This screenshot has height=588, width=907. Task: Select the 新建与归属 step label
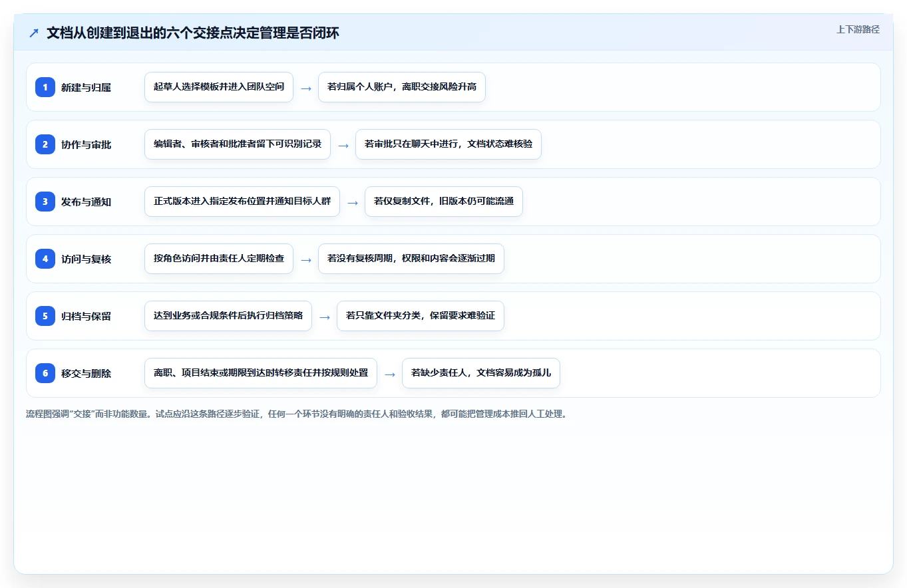(x=86, y=87)
